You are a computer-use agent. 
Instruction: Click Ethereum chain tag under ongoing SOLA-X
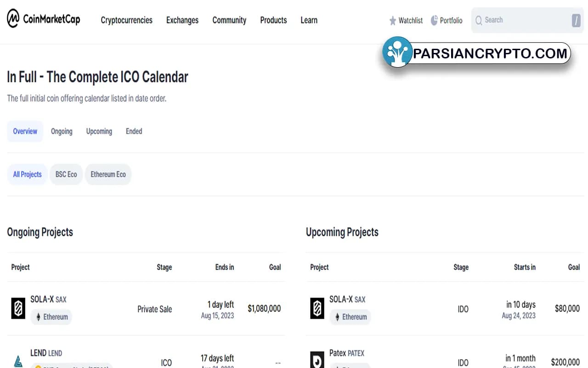tap(51, 317)
